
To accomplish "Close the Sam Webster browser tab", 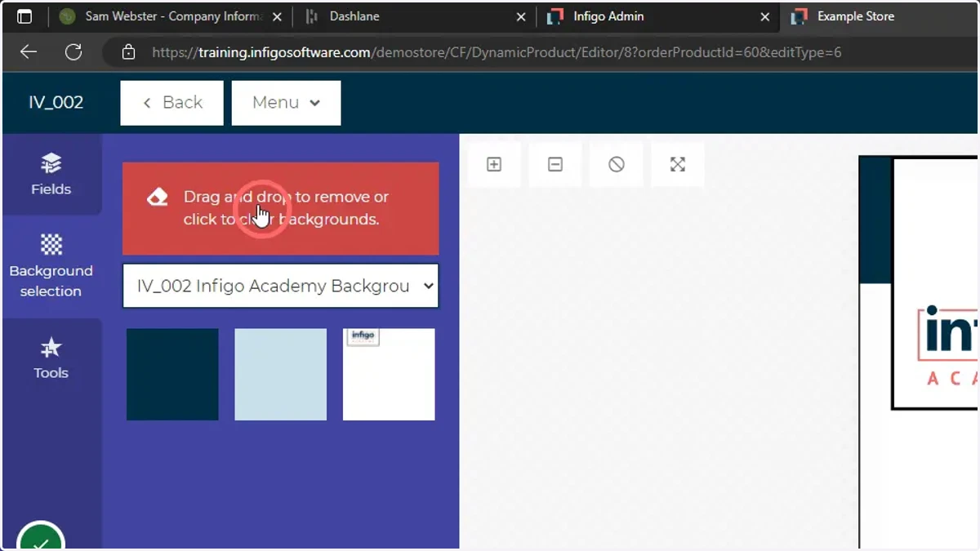I will (x=278, y=16).
